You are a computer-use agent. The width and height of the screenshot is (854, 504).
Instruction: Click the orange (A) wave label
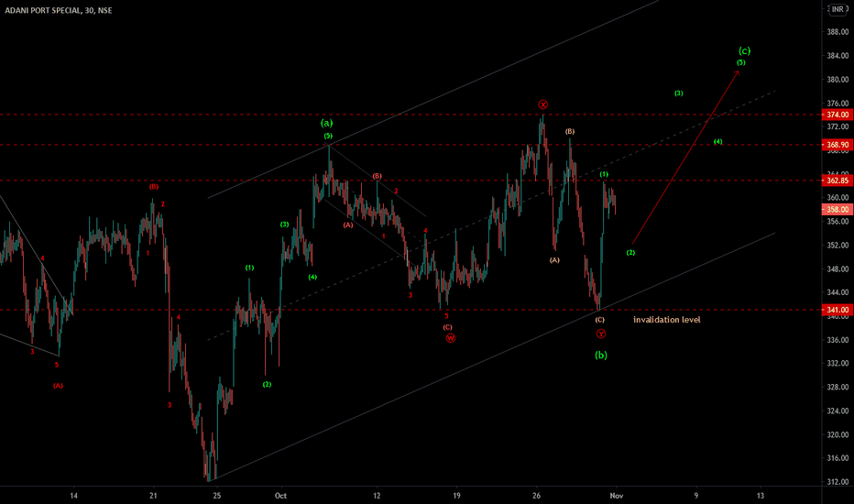point(554,260)
